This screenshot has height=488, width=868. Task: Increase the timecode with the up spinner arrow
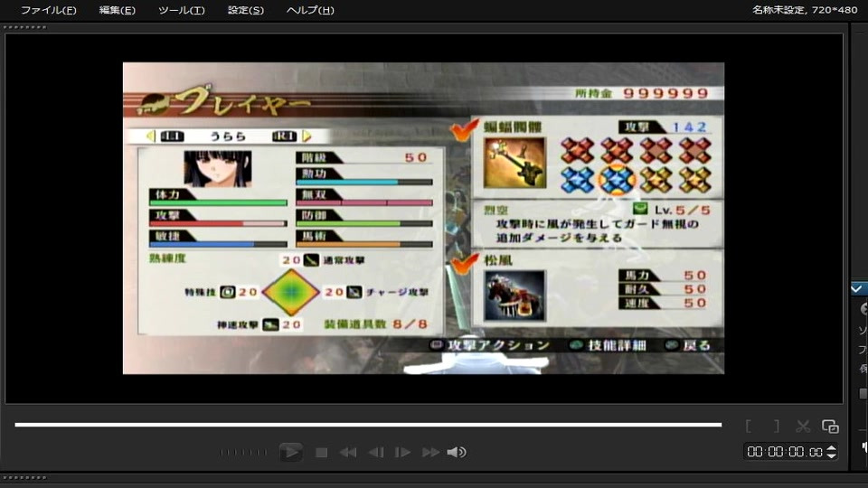click(831, 448)
